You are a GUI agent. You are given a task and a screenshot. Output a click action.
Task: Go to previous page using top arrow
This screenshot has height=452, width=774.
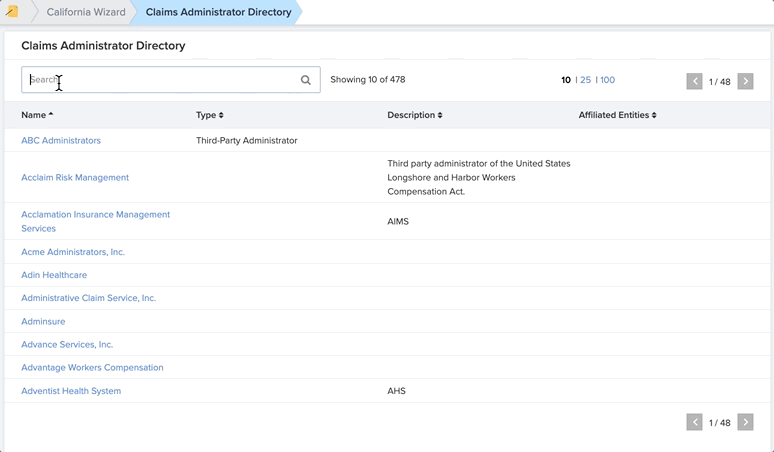694,81
